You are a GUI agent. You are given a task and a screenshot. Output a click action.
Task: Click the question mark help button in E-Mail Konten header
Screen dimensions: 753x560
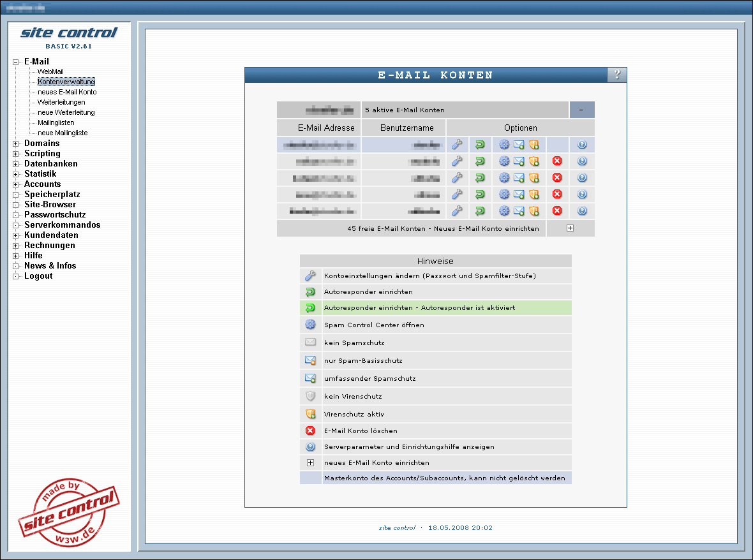(617, 75)
